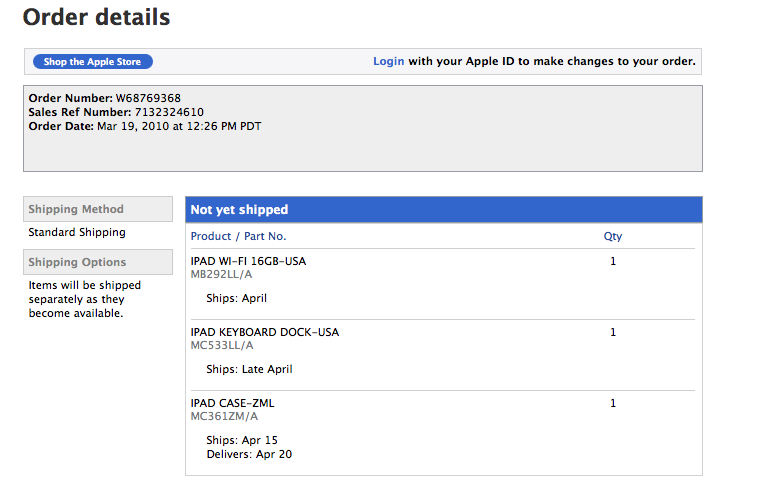Click the Order Date line

click(x=144, y=126)
